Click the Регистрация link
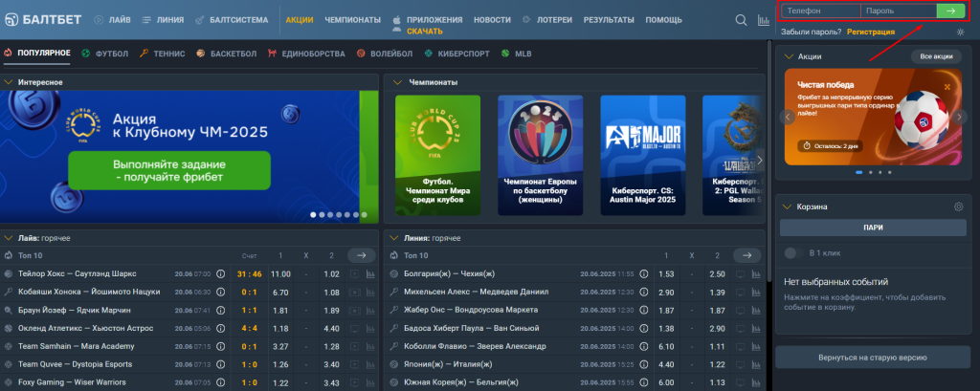 pyautogui.click(x=871, y=32)
